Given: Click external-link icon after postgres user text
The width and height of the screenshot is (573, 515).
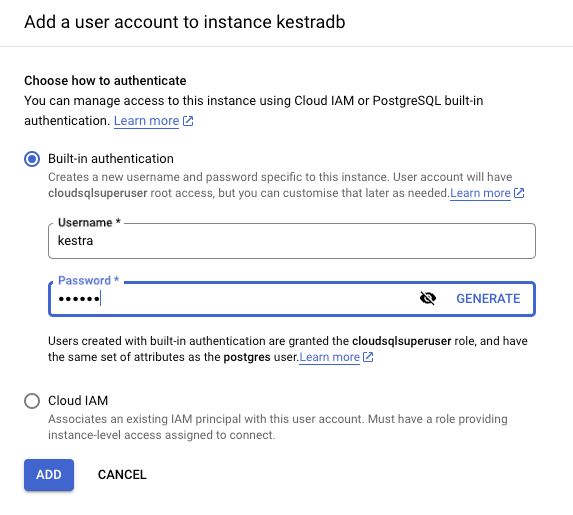Looking at the screenshot, I should point(368,357).
